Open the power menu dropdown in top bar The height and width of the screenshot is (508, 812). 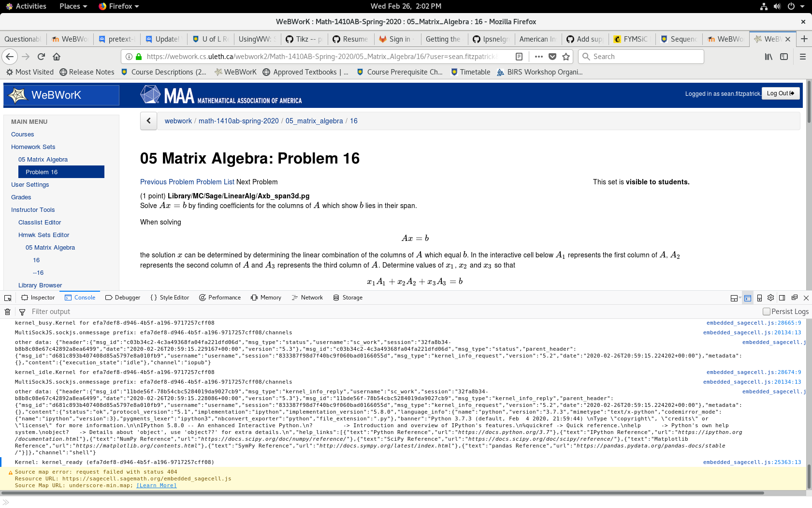click(x=796, y=6)
